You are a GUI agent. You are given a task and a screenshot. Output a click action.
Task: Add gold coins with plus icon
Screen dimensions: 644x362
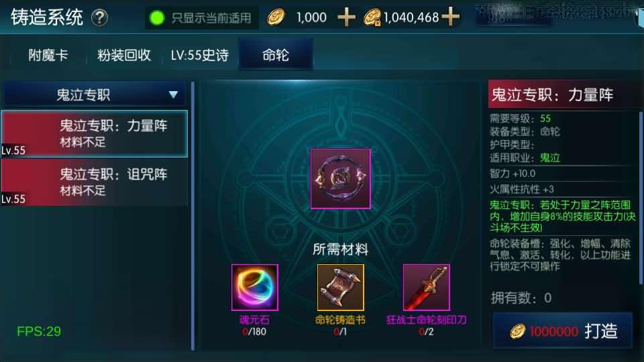346,17
